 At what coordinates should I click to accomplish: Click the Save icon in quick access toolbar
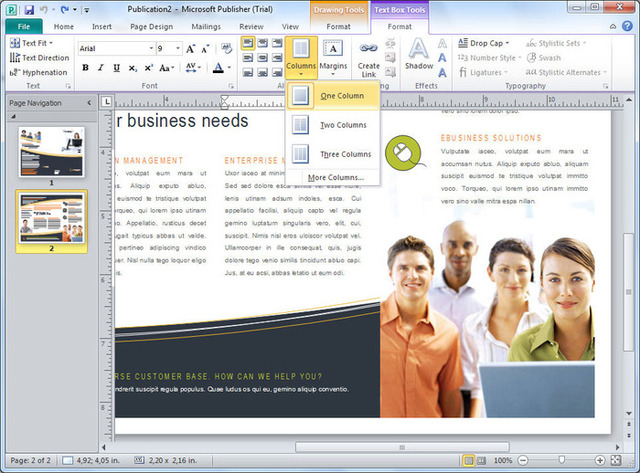[29, 9]
